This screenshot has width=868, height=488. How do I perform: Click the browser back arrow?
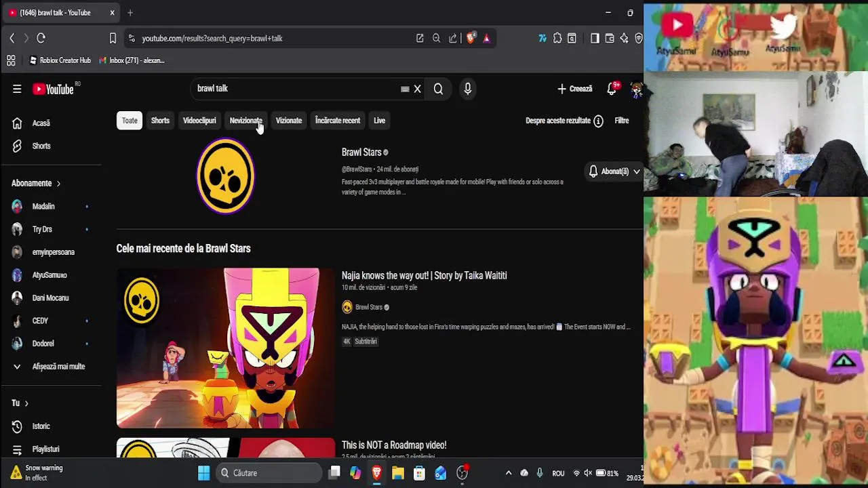click(12, 39)
